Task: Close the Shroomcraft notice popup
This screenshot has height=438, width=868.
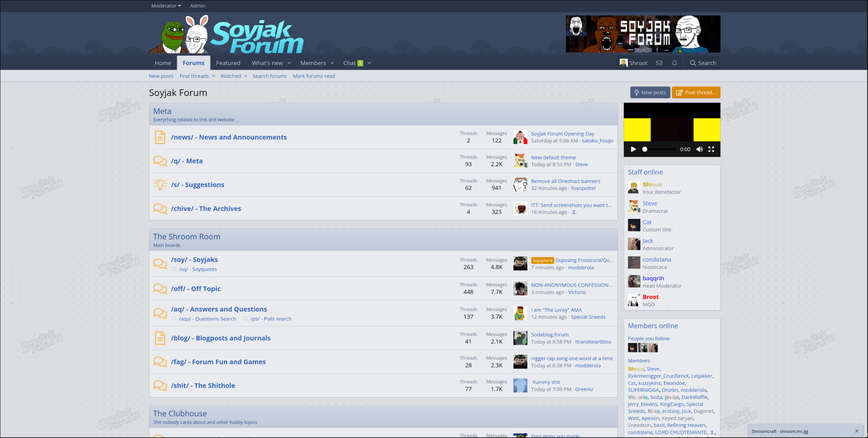Action: (x=857, y=431)
